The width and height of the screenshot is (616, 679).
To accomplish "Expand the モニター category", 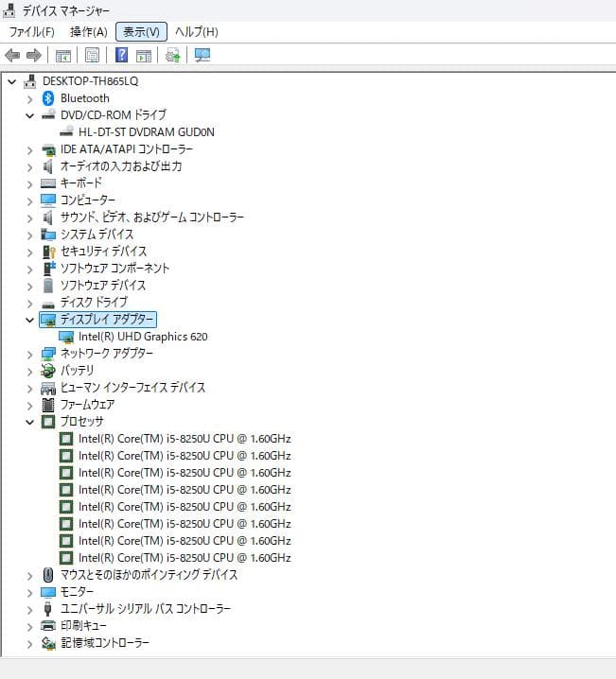I will (30, 593).
